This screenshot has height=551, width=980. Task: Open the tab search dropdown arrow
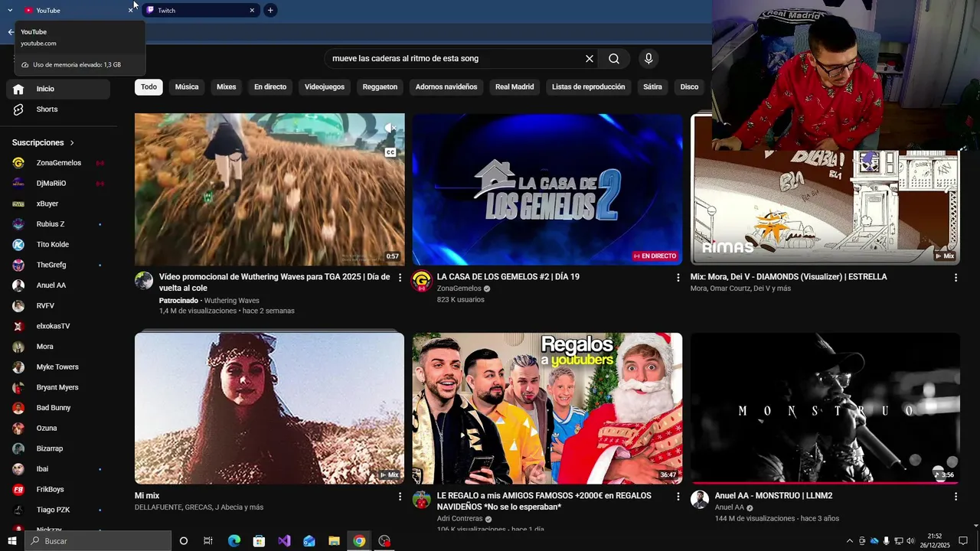coord(10,10)
